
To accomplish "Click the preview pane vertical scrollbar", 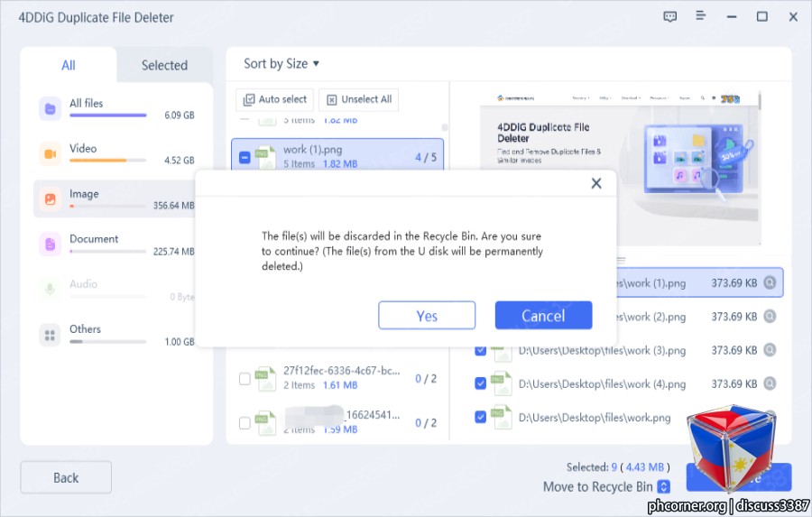I will pos(760,100).
